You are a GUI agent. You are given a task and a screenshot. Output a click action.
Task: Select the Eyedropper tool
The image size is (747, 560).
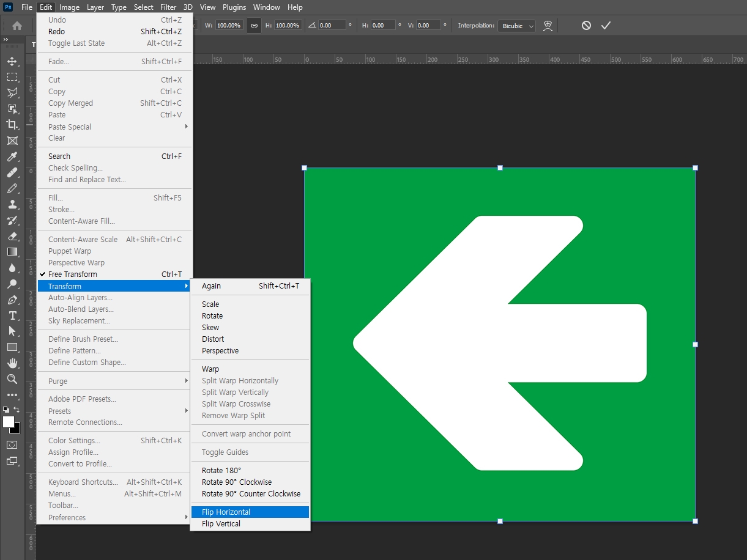click(12, 157)
